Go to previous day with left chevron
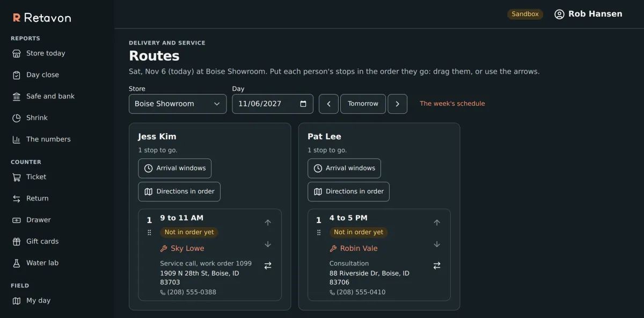The height and width of the screenshot is (318, 644). point(328,104)
